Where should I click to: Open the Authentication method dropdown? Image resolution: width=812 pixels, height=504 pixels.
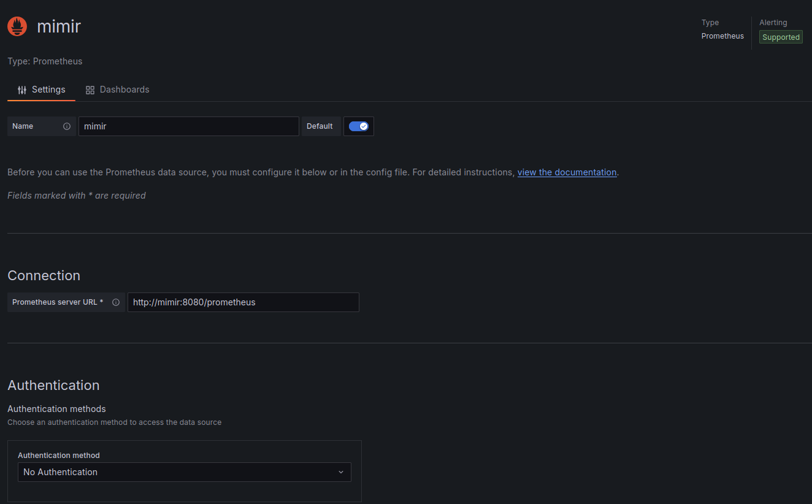(185, 472)
